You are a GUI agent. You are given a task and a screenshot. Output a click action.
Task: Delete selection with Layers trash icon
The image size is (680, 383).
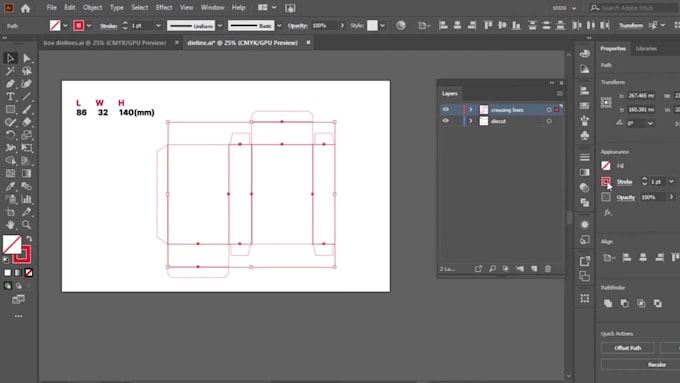pyautogui.click(x=548, y=269)
